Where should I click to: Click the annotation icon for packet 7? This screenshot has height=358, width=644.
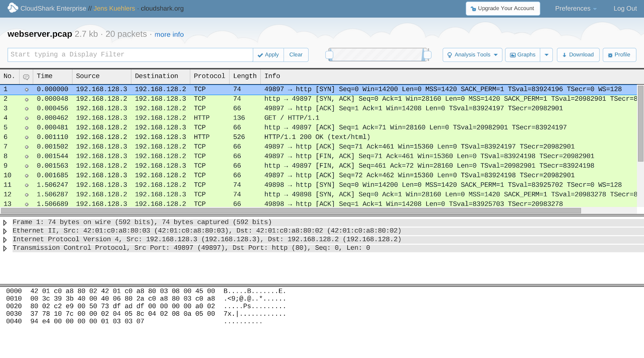coord(27,147)
